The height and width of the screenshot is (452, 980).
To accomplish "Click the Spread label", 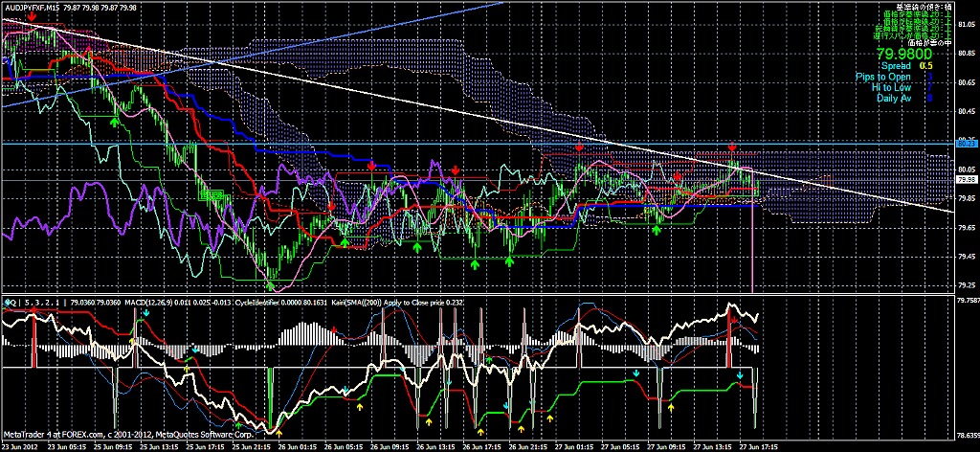I will pyautogui.click(x=895, y=66).
